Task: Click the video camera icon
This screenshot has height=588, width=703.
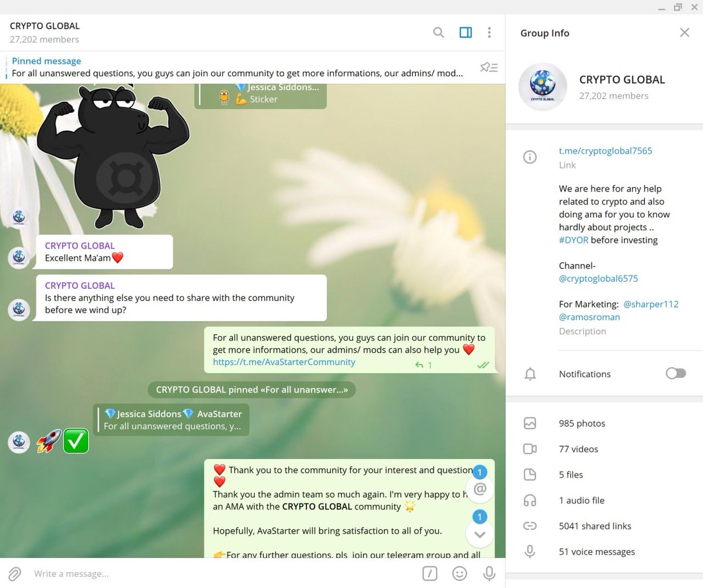Action: pyautogui.click(x=530, y=449)
